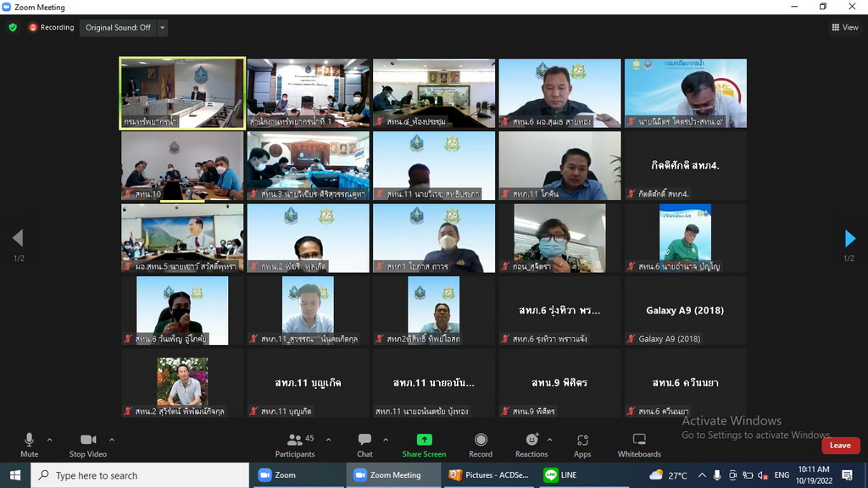Expand reactions options arrow
The width and height of the screenshot is (868, 488).
(549, 440)
